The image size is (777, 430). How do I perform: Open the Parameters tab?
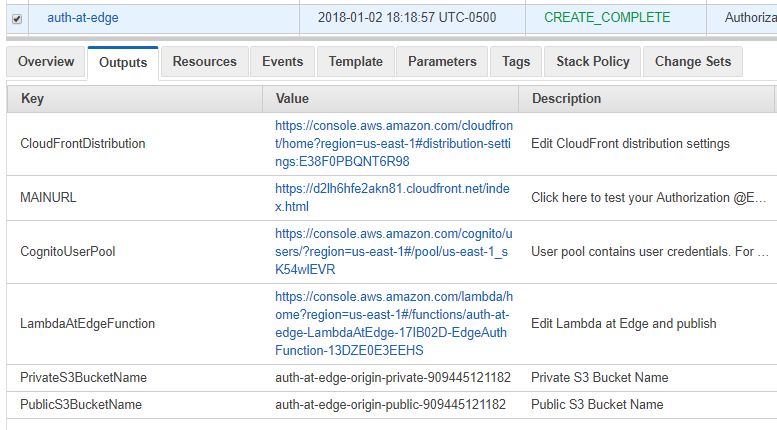pyautogui.click(x=442, y=61)
